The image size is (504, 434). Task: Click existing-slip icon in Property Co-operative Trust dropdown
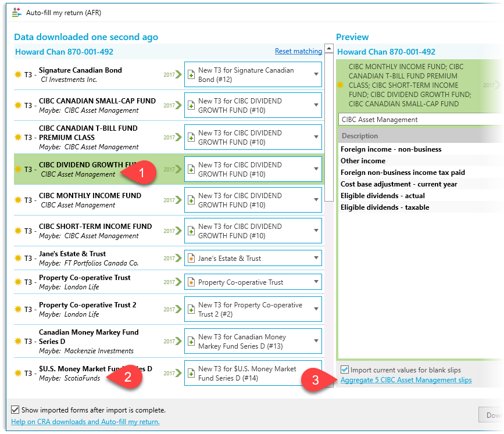pyautogui.click(x=191, y=282)
